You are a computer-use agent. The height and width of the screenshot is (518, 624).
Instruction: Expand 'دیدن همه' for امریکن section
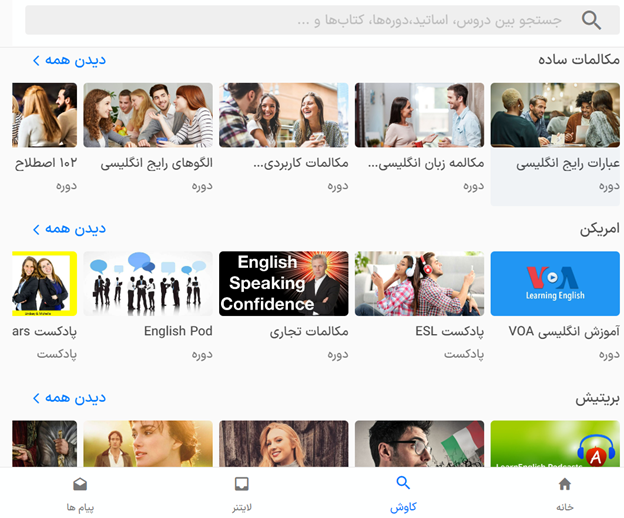coord(69,229)
